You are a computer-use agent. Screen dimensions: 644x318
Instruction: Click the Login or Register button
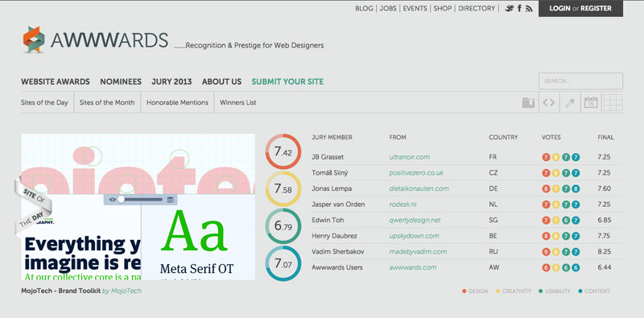point(580,9)
